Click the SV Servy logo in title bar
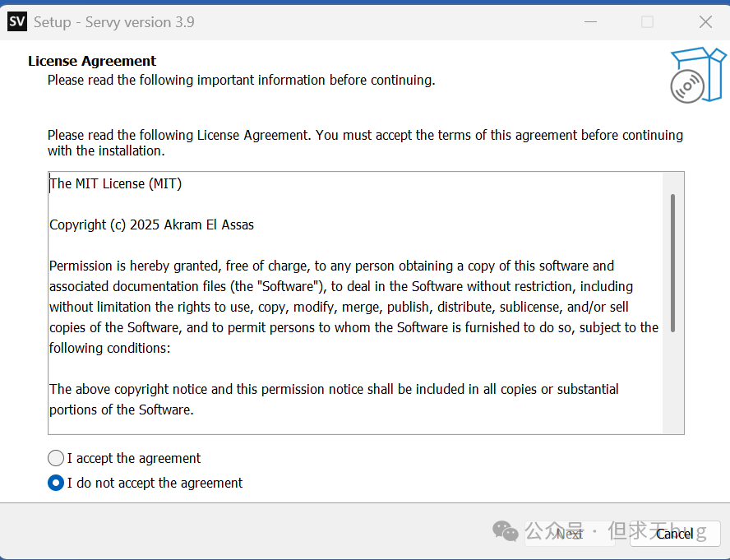730x560 pixels. [x=17, y=22]
